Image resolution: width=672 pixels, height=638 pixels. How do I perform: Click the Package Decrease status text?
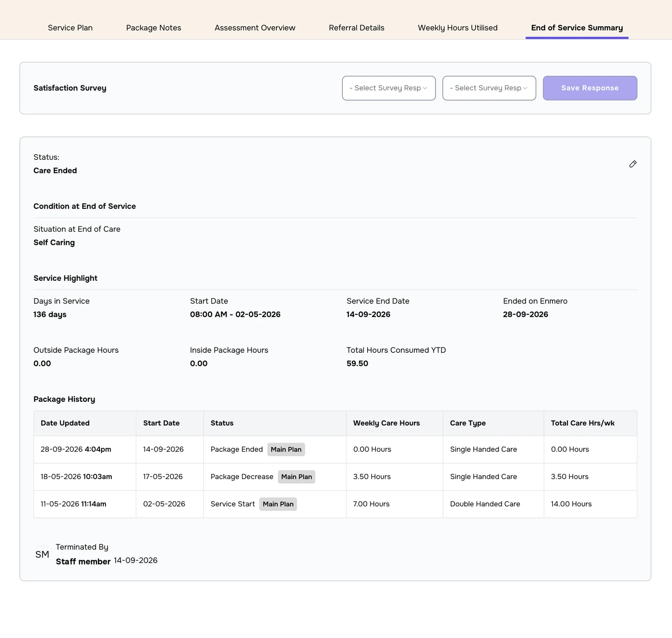242,477
